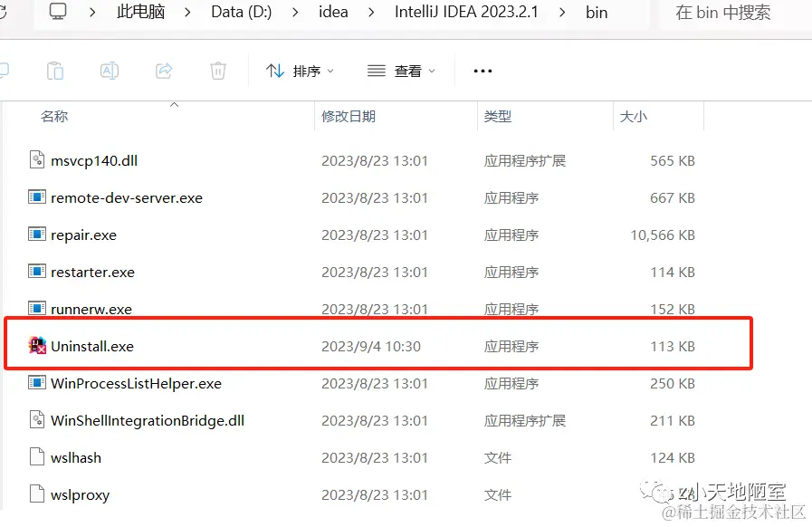This screenshot has width=812, height=527.
Task: Click the wslproxy file icon
Action: coord(37,493)
